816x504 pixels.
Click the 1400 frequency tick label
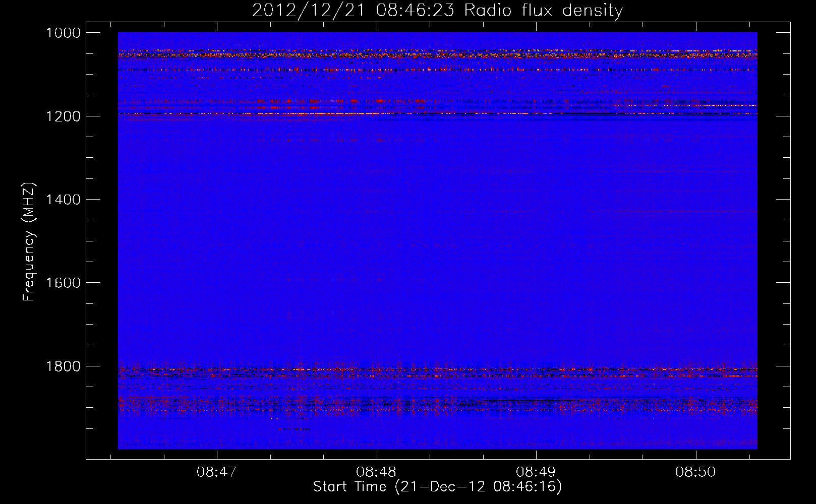tap(64, 200)
